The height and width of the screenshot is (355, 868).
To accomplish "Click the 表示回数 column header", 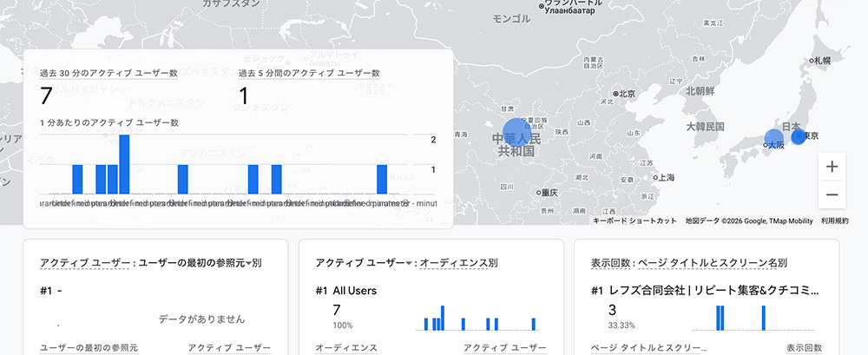I will tap(805, 348).
